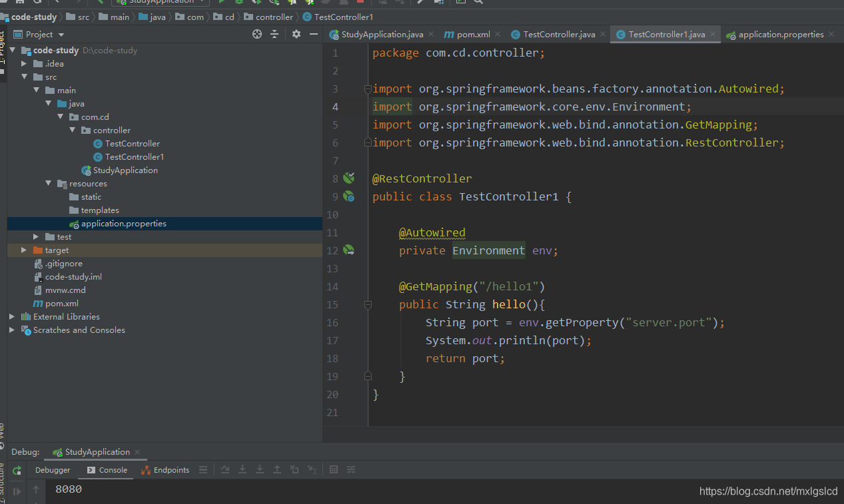Image resolution: width=844 pixels, height=504 pixels.
Task: Click the 8080 console output line
Action: [x=69, y=490]
